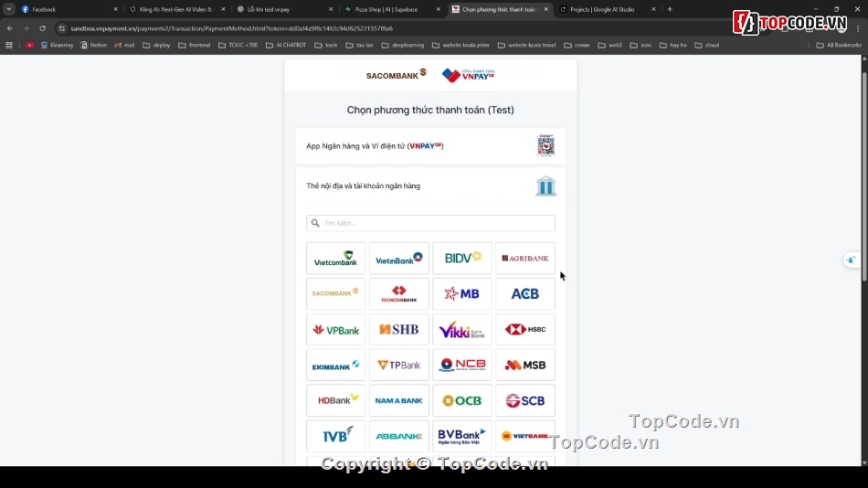Switch to Kling AI browser tab
The height and width of the screenshot is (488, 868).
(x=177, y=9)
